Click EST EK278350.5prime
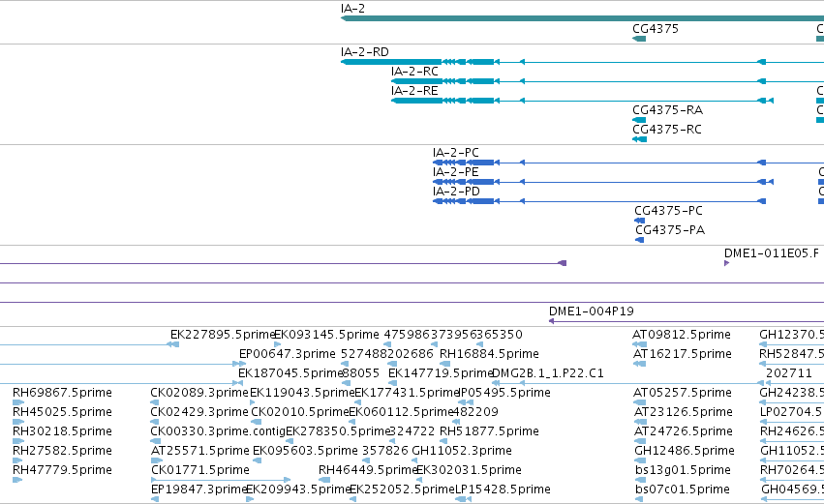824x504 pixels. (338, 432)
